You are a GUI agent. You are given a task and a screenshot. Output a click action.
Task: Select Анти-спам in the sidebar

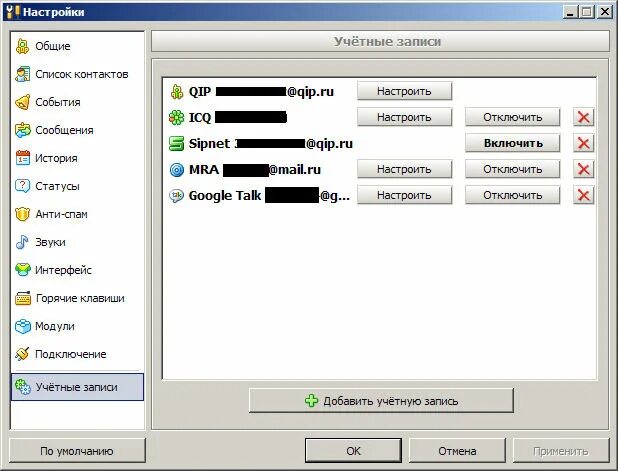point(78,214)
